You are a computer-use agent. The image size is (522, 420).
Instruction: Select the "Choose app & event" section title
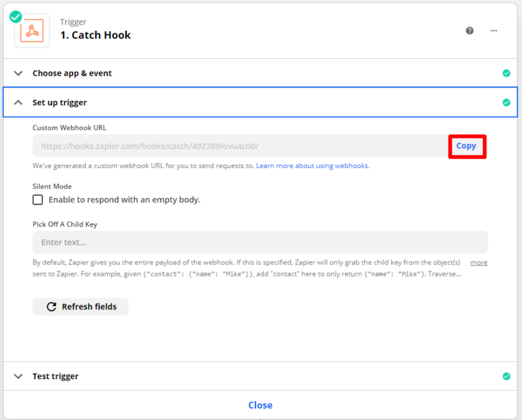coord(72,73)
